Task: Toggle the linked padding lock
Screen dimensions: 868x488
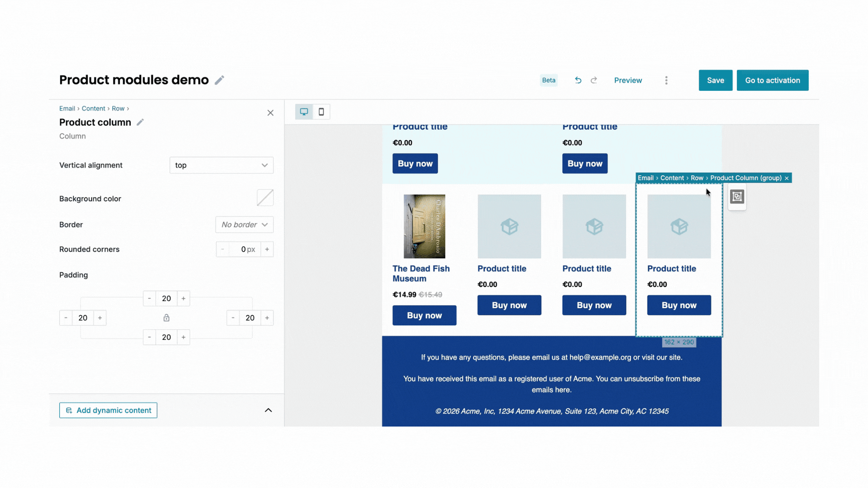Action: [x=166, y=318]
